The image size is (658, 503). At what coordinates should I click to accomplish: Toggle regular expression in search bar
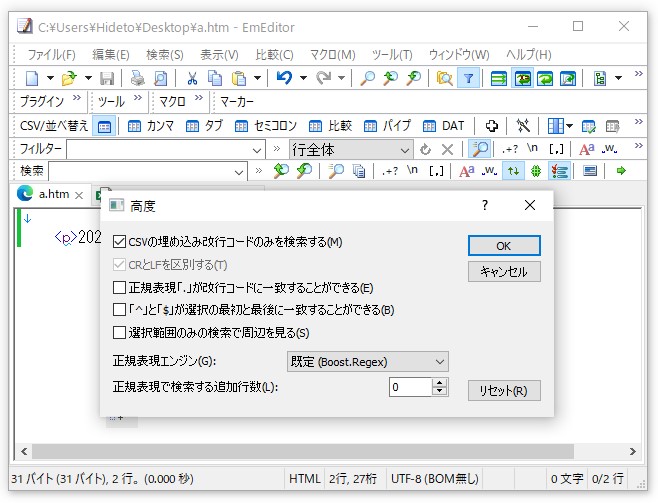390,171
